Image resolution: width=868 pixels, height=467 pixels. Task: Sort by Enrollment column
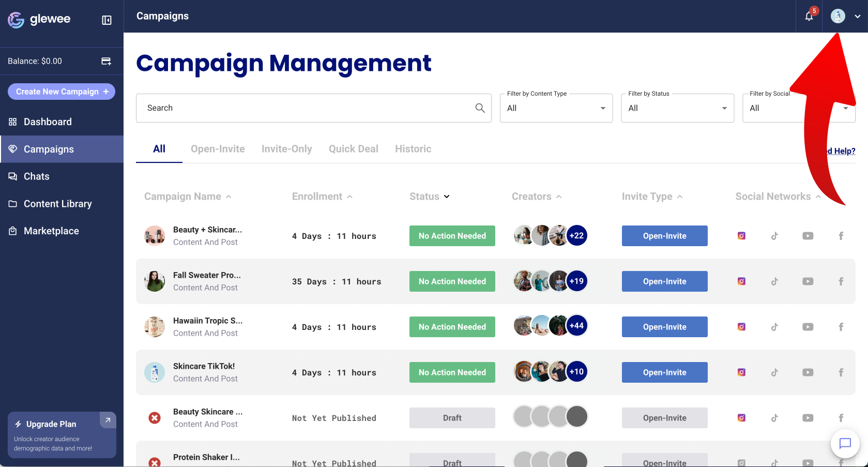click(322, 197)
